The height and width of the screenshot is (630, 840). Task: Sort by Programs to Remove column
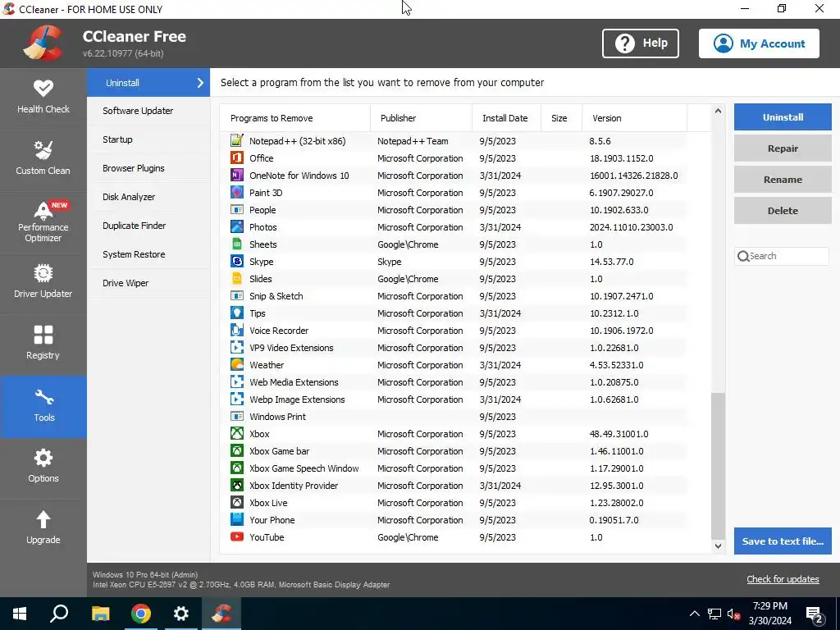click(295, 118)
